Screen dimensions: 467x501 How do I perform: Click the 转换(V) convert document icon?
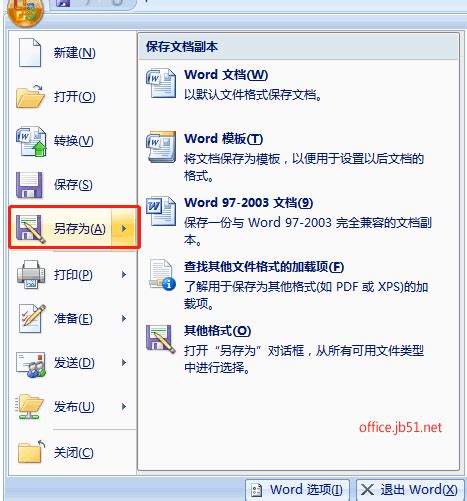pyautogui.click(x=31, y=141)
